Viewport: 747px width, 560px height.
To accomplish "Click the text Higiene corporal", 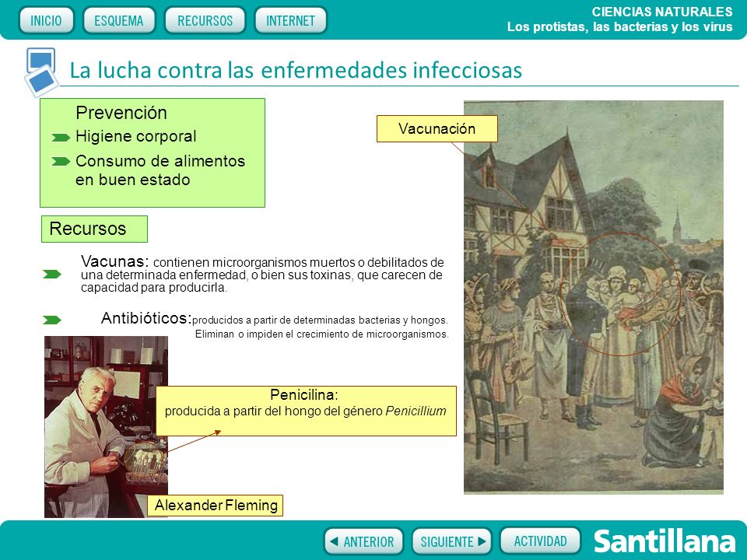I will [135, 137].
